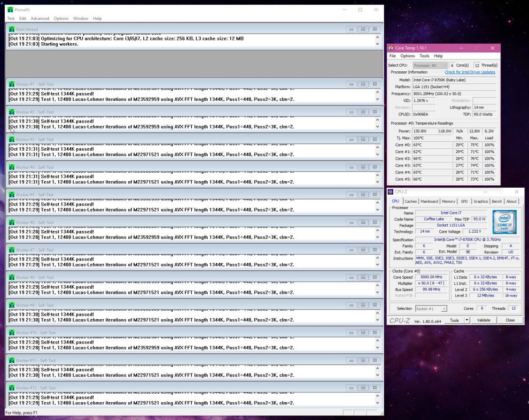Viewport: 529px width, 420px height.
Task: Minimize the Worker #9 child window
Action: click(x=351, y=305)
